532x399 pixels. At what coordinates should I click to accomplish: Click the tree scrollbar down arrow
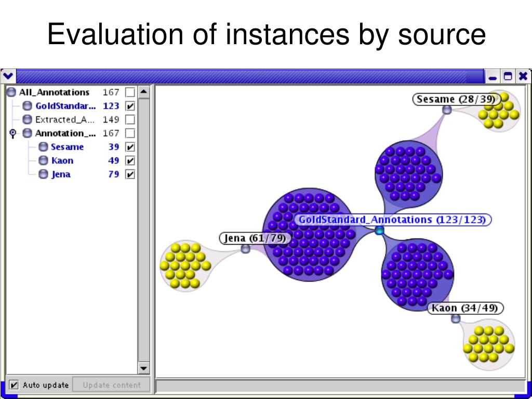click(144, 368)
